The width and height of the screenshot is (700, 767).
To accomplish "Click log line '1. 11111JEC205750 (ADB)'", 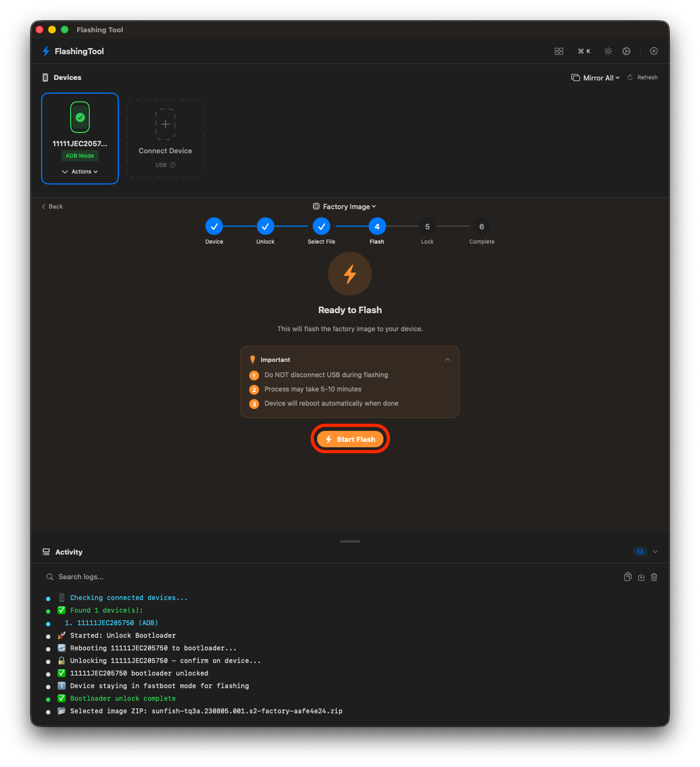I will click(111, 623).
